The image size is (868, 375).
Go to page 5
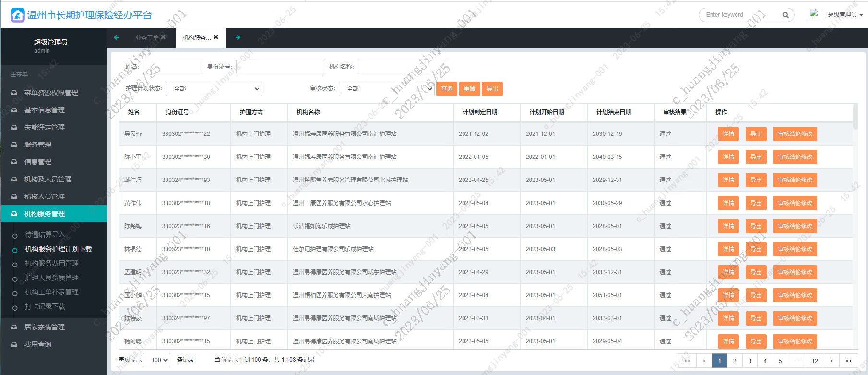(780, 361)
